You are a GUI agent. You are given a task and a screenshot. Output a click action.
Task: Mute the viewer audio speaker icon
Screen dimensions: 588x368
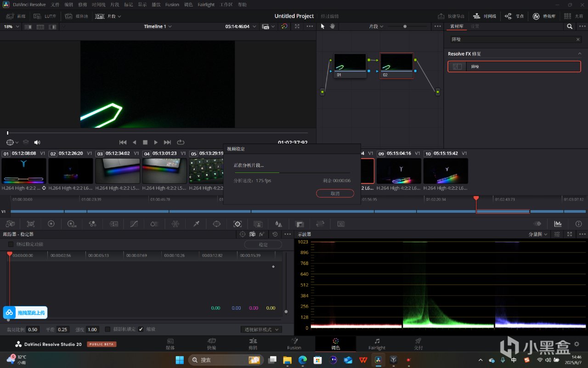click(x=37, y=143)
